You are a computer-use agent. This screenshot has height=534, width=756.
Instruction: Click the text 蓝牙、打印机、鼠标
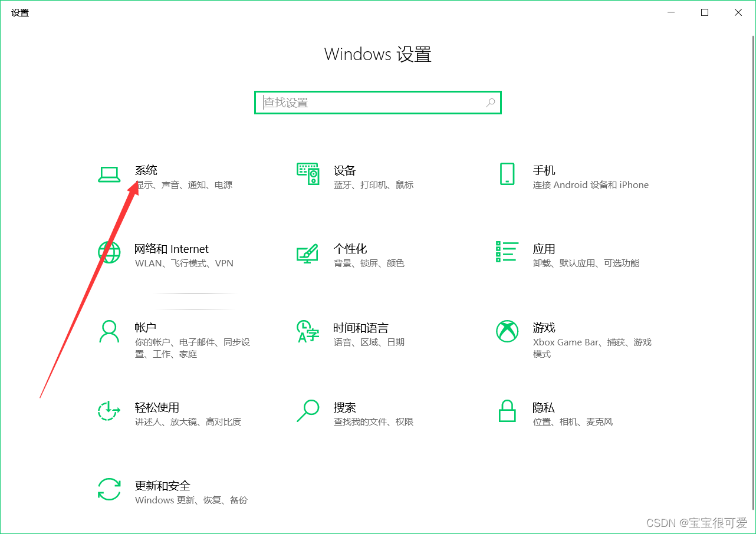coord(374,185)
